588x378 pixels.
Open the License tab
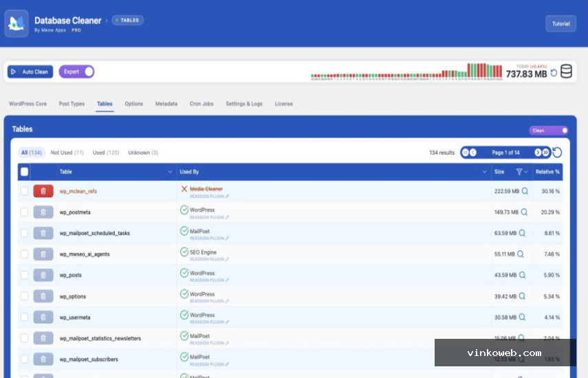click(283, 104)
